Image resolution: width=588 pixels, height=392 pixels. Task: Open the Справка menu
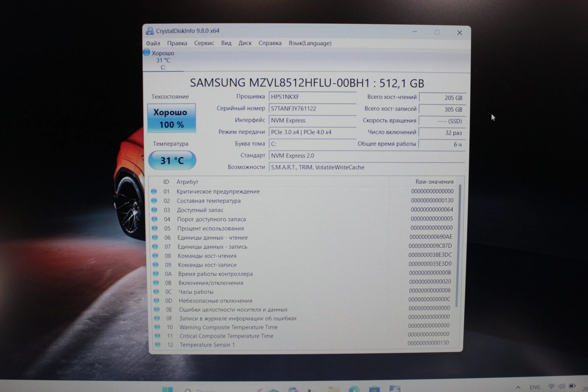point(270,43)
